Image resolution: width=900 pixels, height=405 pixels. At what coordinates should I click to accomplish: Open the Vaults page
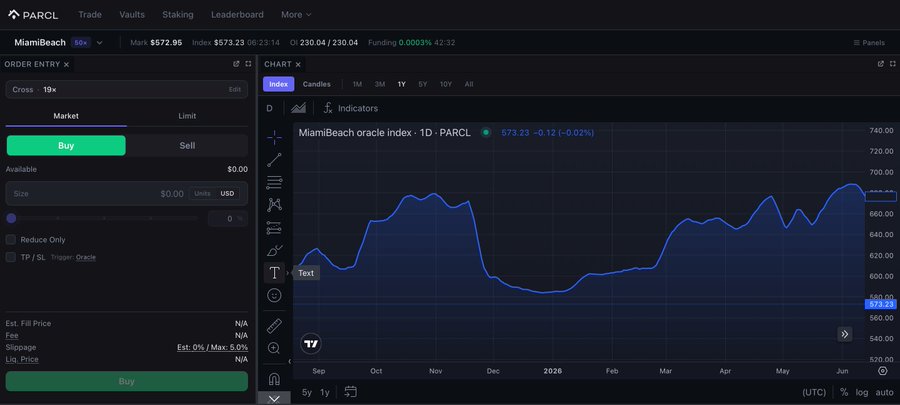tap(132, 15)
